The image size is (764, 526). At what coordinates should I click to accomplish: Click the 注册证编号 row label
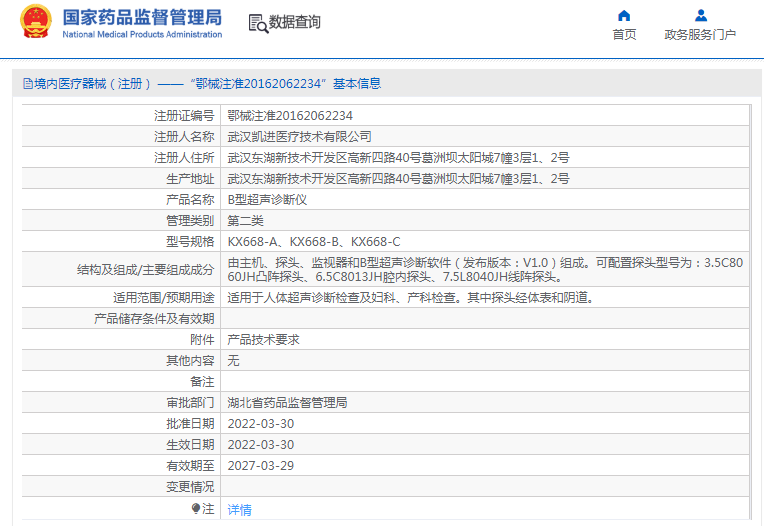(x=184, y=115)
